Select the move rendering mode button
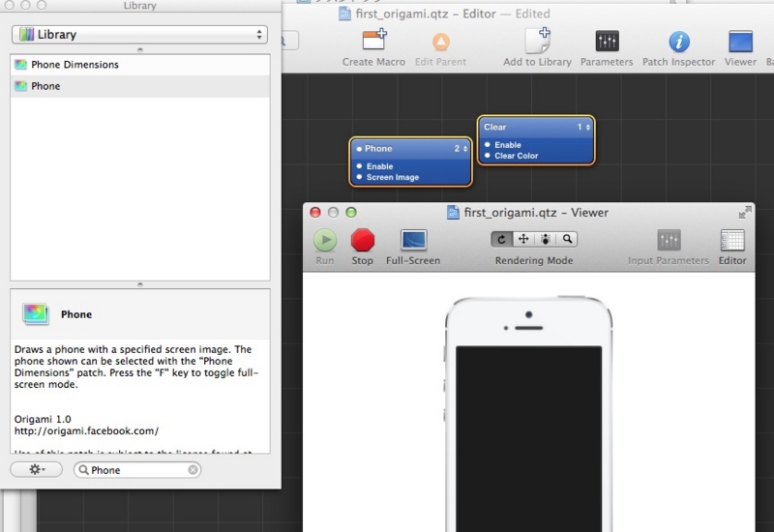Screen dimensions: 774x532 (523, 239)
